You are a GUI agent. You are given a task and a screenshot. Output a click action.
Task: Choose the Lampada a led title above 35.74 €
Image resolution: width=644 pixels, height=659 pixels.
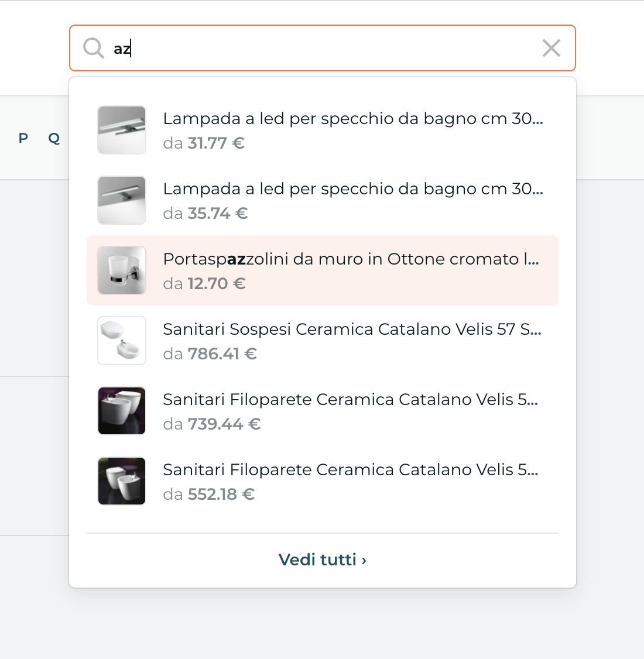click(x=352, y=189)
